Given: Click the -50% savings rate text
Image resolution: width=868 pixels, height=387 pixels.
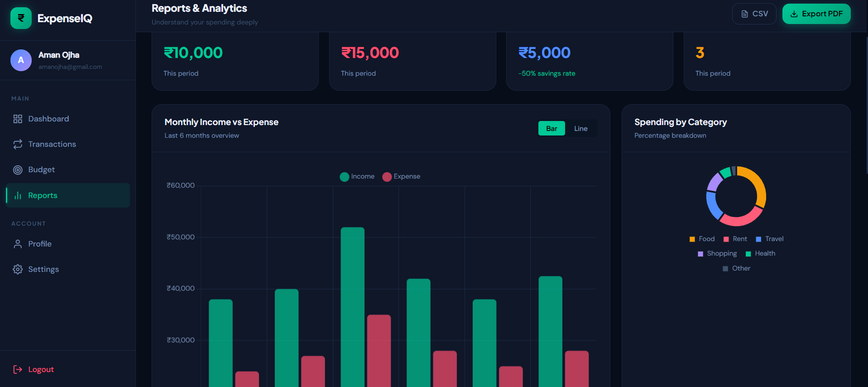Looking at the screenshot, I should (x=547, y=73).
